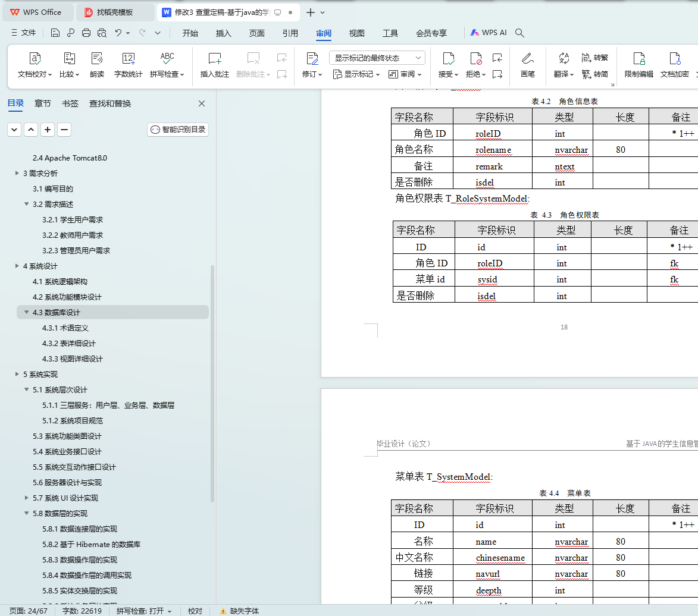Click the rolename cell in table 4.2

tap(493, 150)
